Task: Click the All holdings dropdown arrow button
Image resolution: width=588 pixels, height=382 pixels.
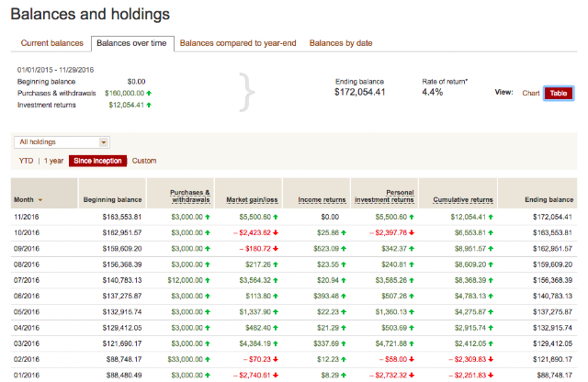Action: click(104, 142)
